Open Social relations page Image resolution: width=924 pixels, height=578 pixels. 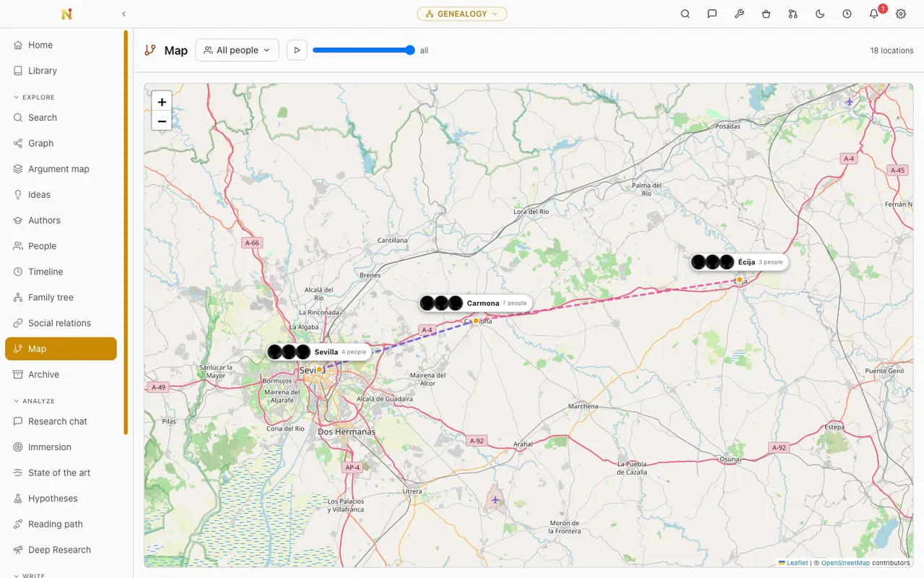(x=61, y=323)
